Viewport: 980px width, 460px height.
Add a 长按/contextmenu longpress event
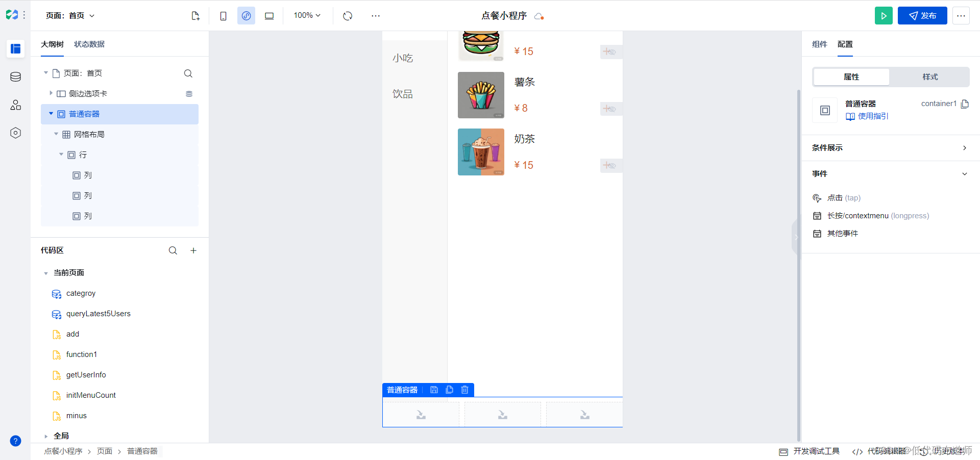[871, 216]
